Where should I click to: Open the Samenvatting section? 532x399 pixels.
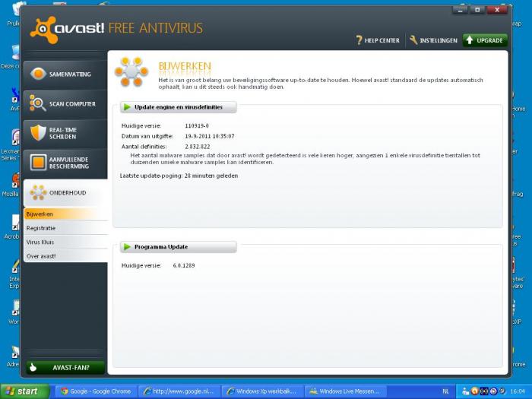click(65, 74)
